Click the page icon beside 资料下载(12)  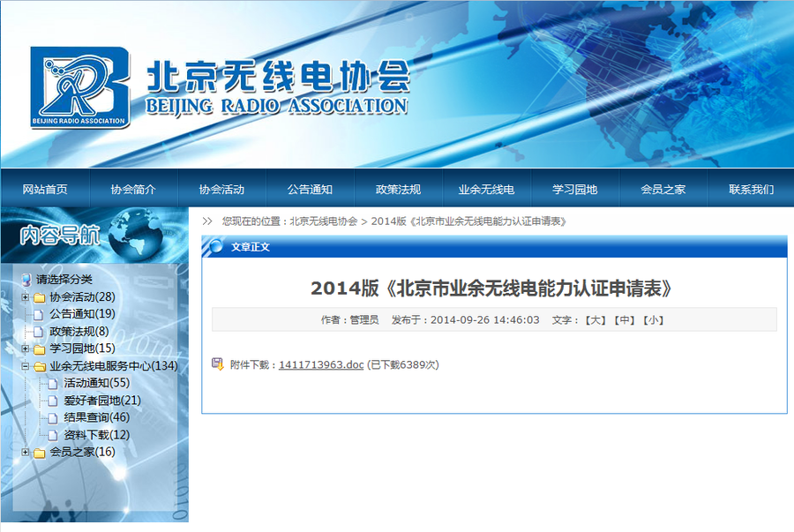coord(52,435)
